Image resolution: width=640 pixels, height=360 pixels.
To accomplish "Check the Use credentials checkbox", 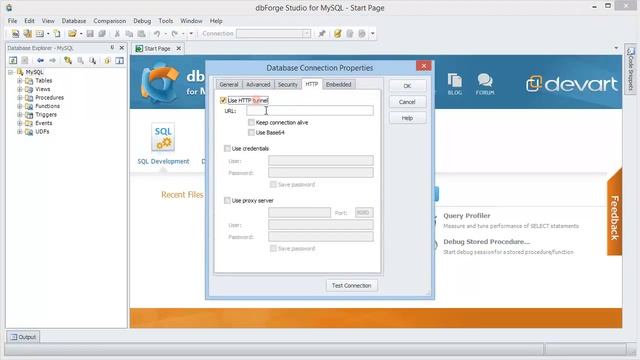I will [227, 149].
